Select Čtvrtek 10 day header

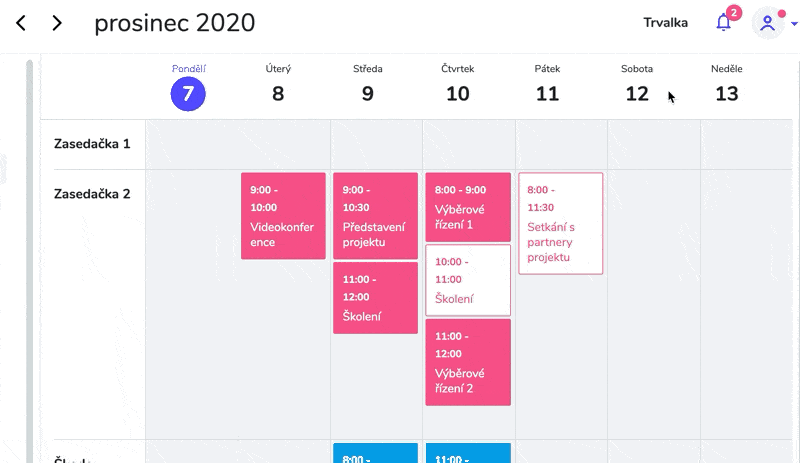(458, 86)
